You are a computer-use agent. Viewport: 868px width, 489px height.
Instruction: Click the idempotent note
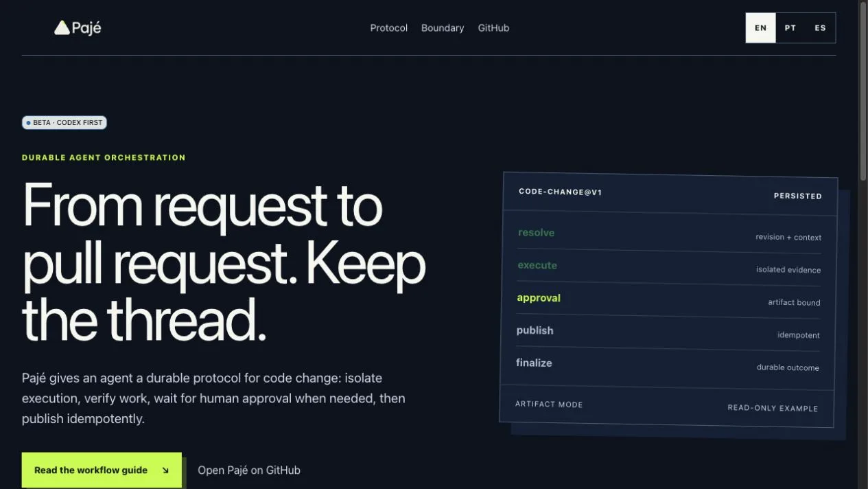pyautogui.click(x=799, y=335)
